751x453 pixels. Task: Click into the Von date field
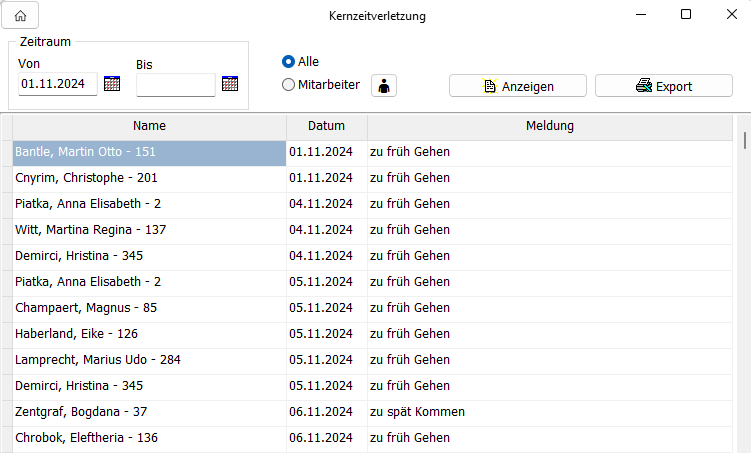click(x=57, y=85)
